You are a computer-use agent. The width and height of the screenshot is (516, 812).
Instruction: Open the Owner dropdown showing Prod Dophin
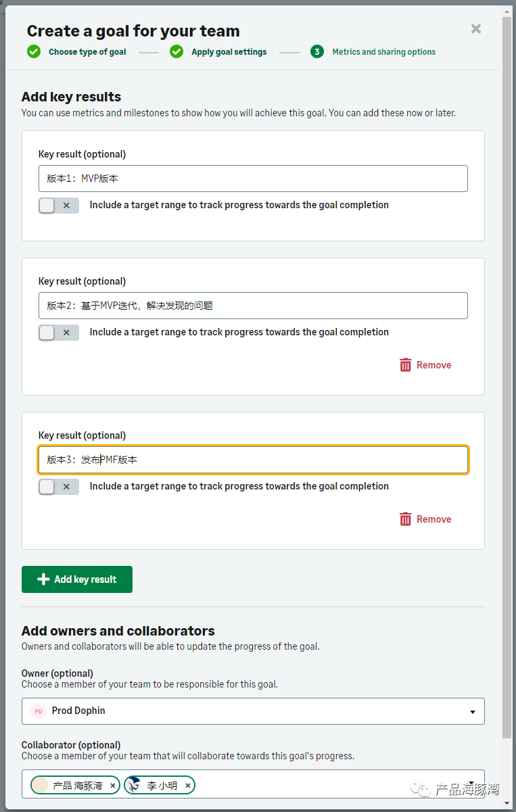tap(253, 711)
